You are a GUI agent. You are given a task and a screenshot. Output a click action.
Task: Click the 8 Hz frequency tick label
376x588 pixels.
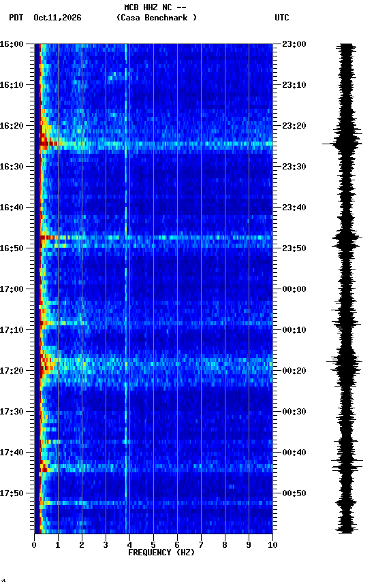point(225,545)
